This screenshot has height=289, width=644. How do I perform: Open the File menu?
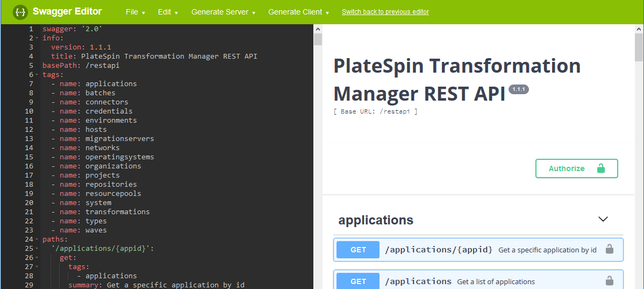(x=135, y=12)
